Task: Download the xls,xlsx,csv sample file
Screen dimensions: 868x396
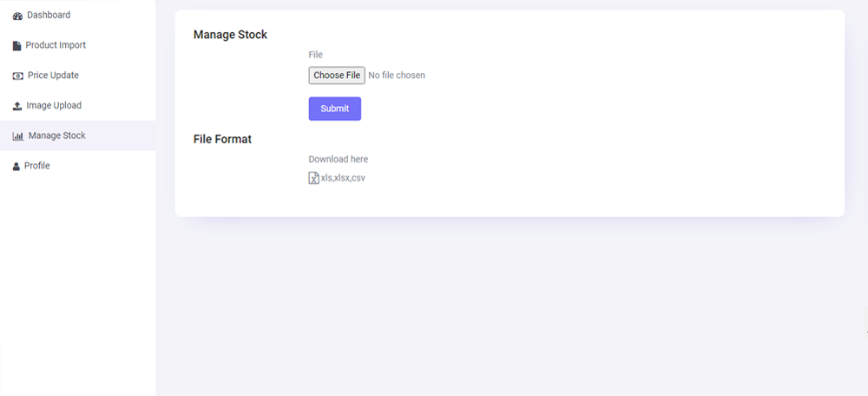Action: [x=343, y=178]
